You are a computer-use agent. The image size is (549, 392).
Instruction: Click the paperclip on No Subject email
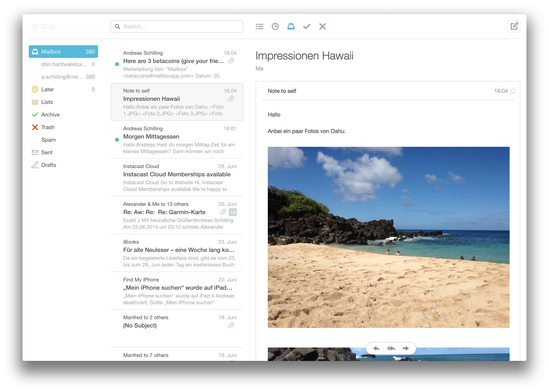point(231,325)
